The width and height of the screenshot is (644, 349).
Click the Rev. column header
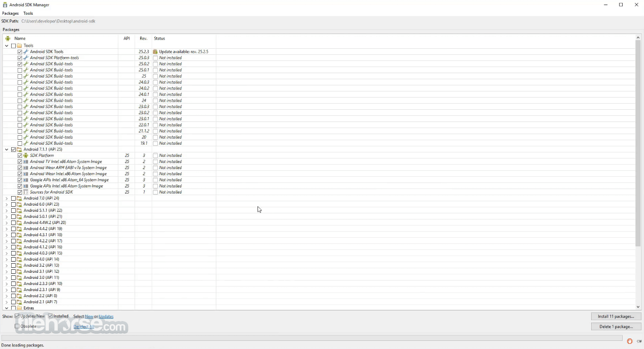pyautogui.click(x=143, y=39)
